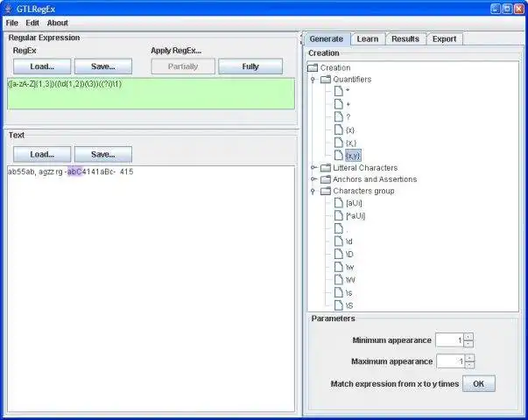Click the Anchors and Assertions folder icon
The height and width of the screenshot is (420, 528).
pos(325,179)
